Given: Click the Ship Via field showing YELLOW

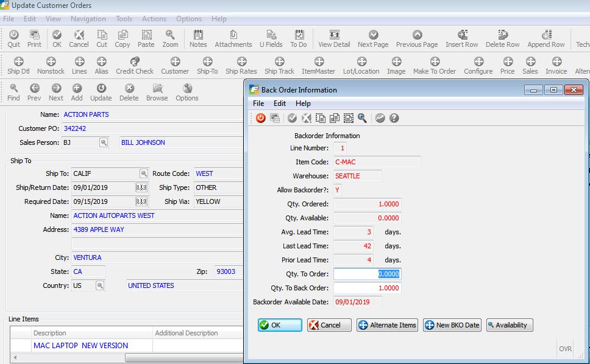Looking at the screenshot, I should point(219,201).
